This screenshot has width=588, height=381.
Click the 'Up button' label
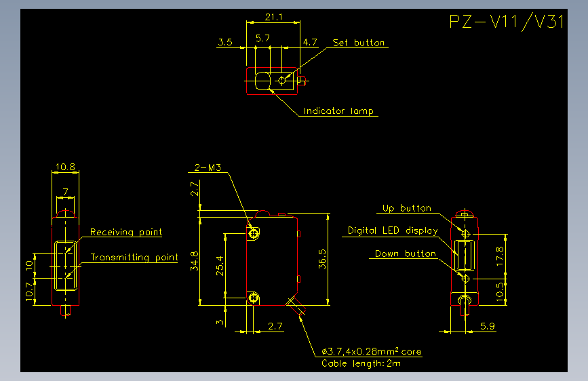pos(406,208)
